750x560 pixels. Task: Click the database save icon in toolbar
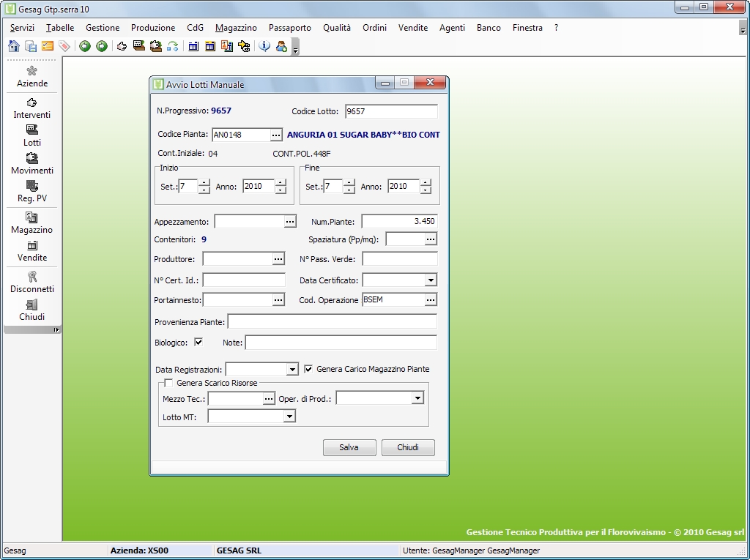pos(31,46)
